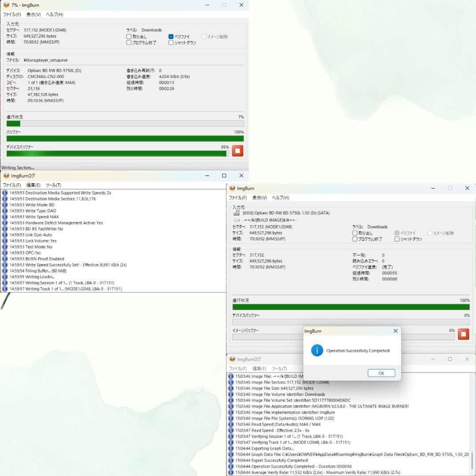Select log line 'Image File Application Identifier'
The height and width of the screenshot is (476, 476).
coord(322,406)
